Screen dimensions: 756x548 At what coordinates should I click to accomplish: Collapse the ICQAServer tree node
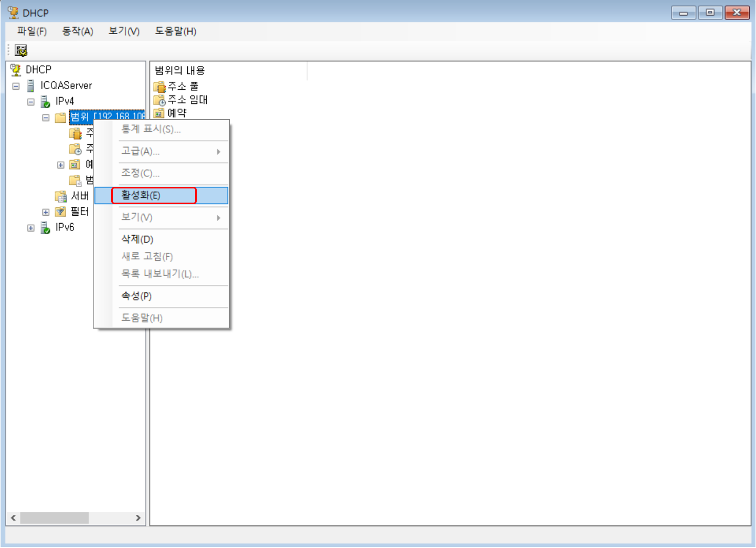[x=16, y=86]
